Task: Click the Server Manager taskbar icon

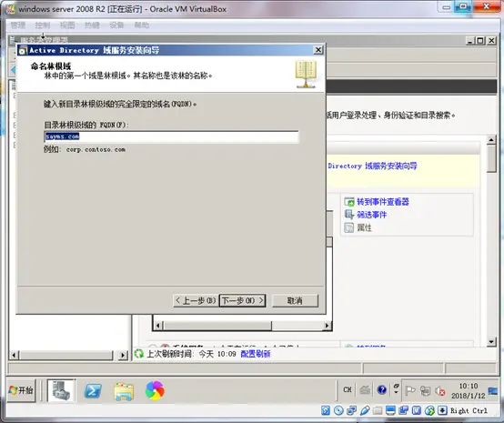Action: tap(61, 390)
